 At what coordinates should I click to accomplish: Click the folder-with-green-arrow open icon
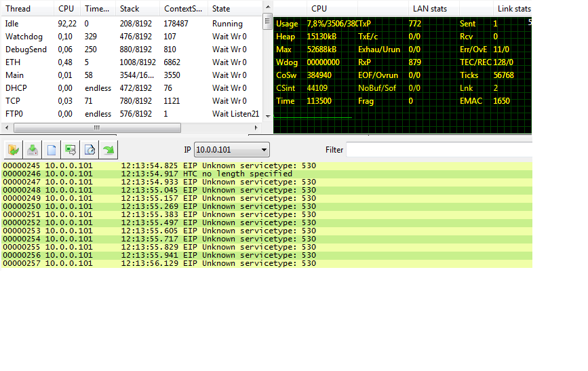pos(14,150)
